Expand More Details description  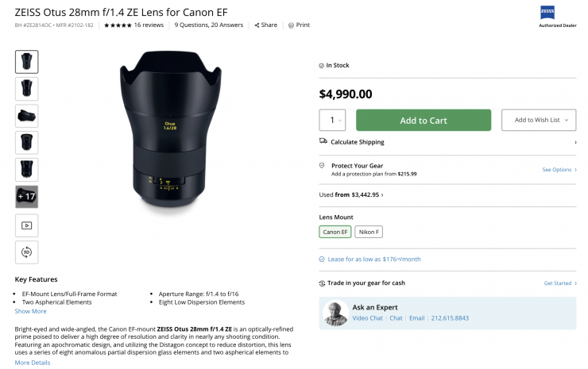[x=33, y=362]
